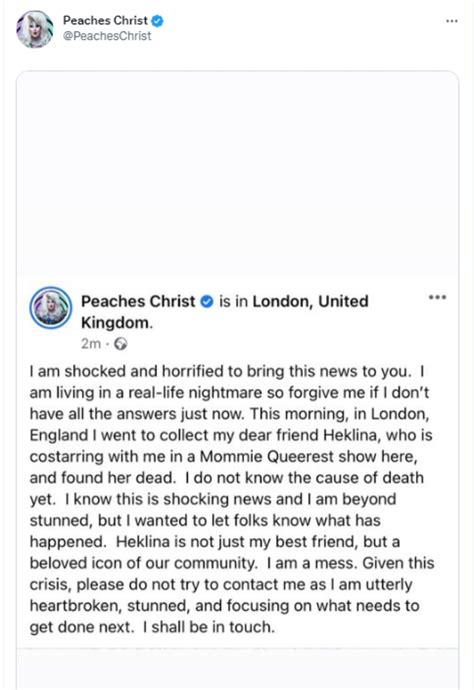
Task: Click the word Kingdom in the location
Action: (x=115, y=323)
